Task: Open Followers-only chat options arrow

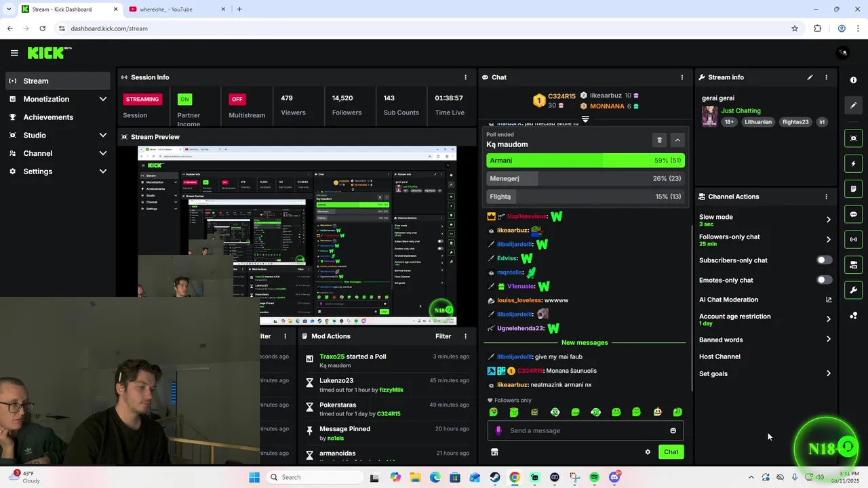Action: tap(828, 239)
